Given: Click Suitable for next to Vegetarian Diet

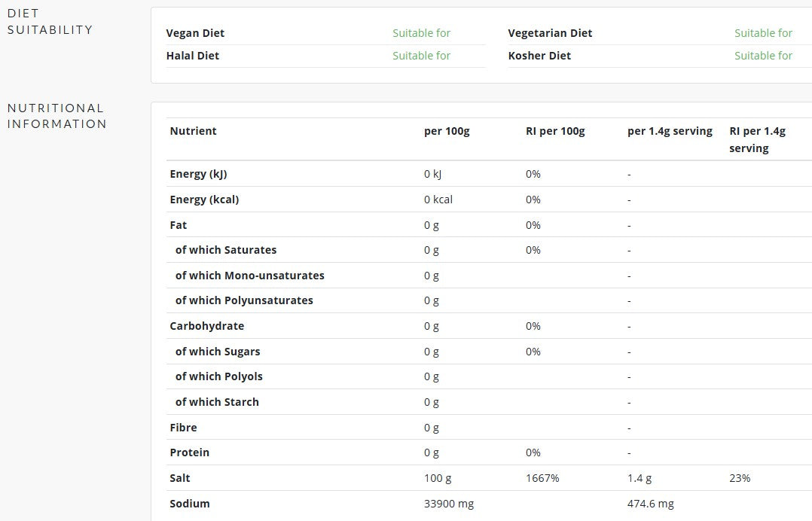Looking at the screenshot, I should tap(763, 33).
